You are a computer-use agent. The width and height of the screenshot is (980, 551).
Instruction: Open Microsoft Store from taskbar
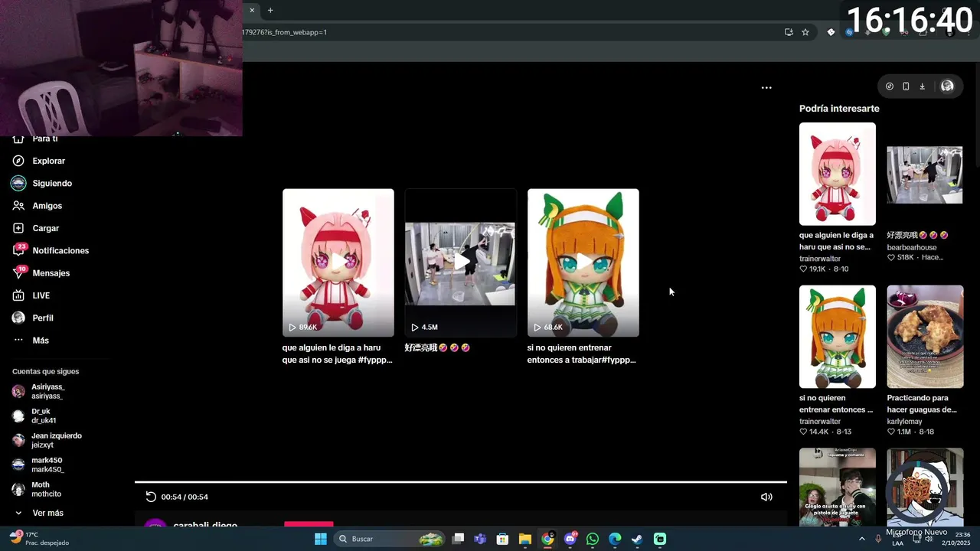pos(502,539)
